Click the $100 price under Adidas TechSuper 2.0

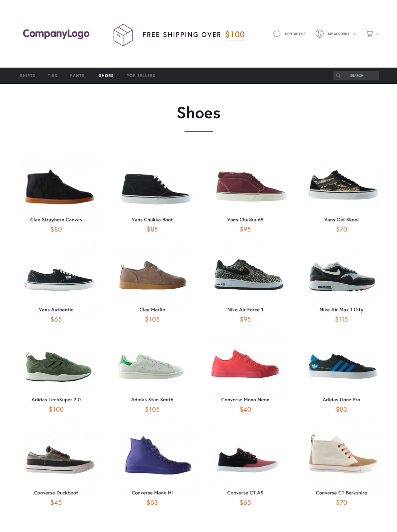[56, 409]
